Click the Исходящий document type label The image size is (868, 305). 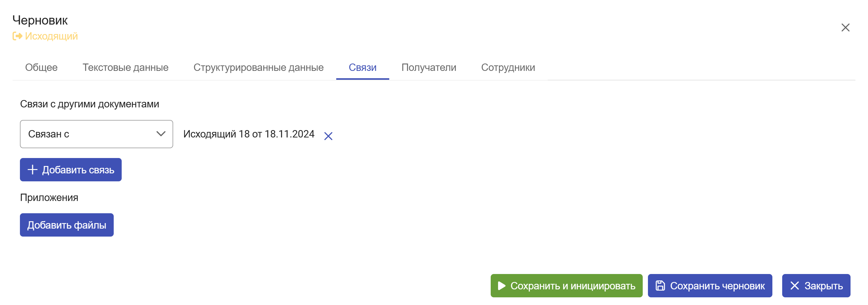[51, 36]
